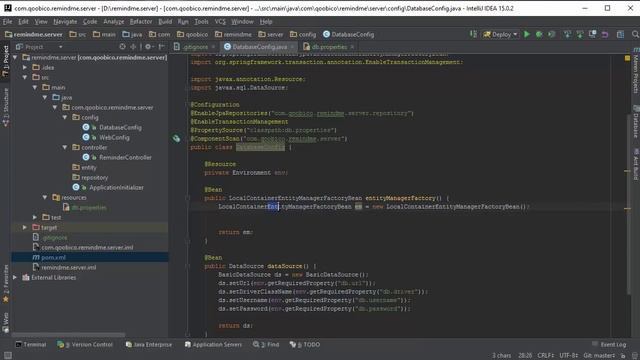This screenshot has height=360, width=640.
Task: Open the Database side panel
Action: (x=636, y=122)
